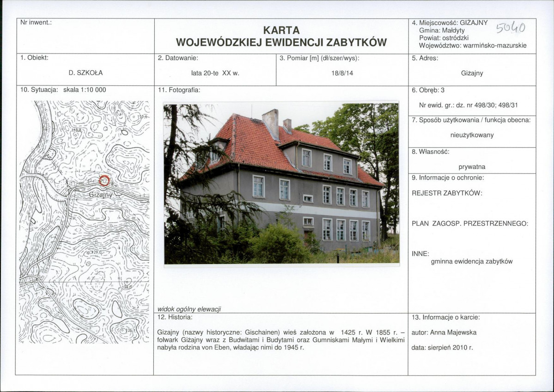This screenshot has height=392, width=554.
Task: Select the 'Giżajny' place name on the map
Action: (100, 194)
